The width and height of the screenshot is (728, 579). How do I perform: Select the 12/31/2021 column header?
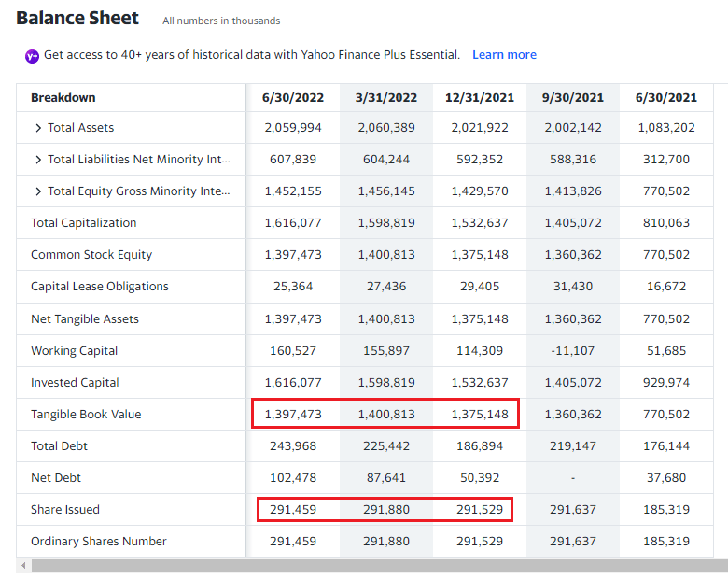(x=480, y=98)
